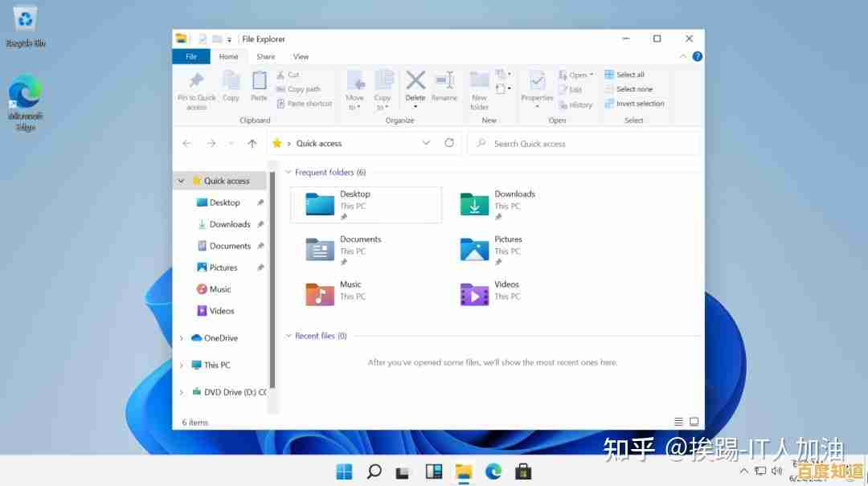Click the Delete icon on the ribbon
The width and height of the screenshot is (868, 486).
[415, 88]
